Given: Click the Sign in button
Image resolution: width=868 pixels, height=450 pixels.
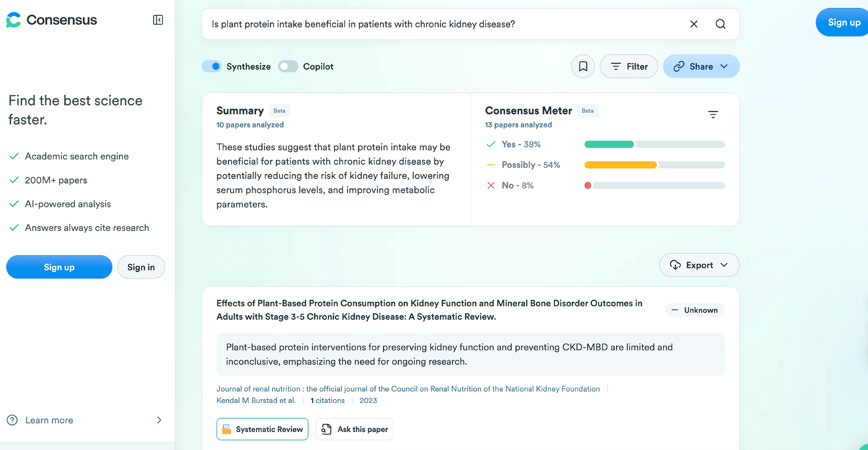Looking at the screenshot, I should 141,267.
